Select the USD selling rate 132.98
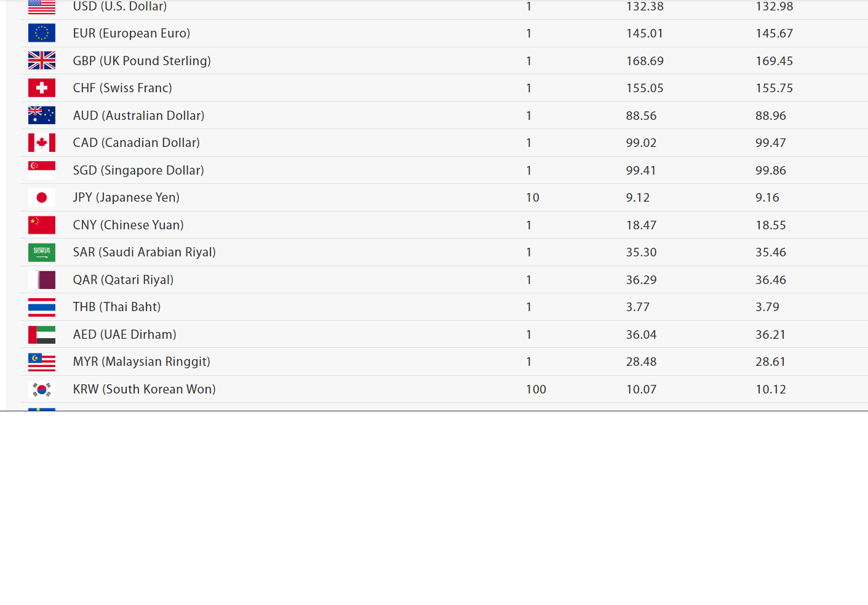868x605 pixels. [774, 6]
